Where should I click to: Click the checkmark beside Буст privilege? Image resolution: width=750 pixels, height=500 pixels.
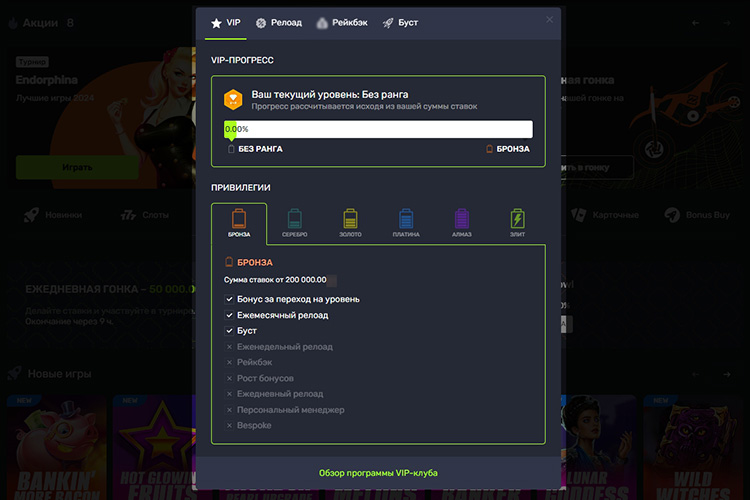229,331
